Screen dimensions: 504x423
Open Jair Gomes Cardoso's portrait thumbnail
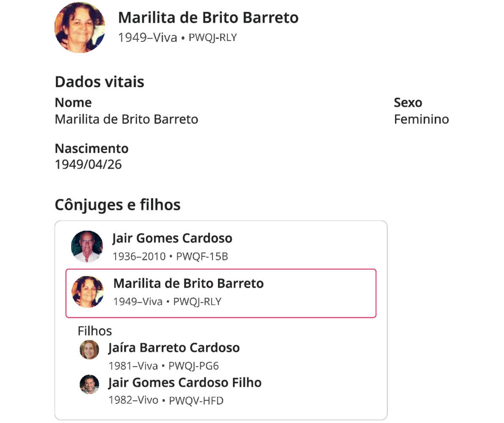87,246
